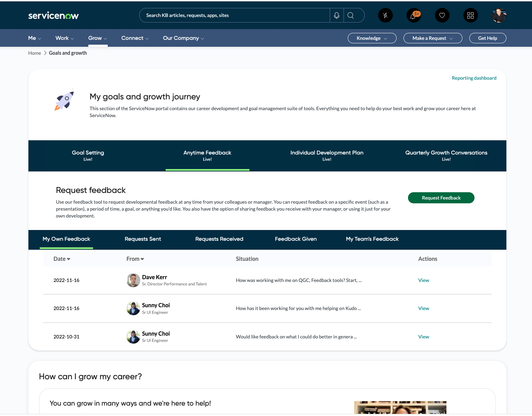Screen dimensions: 532x416
Task: Expand the Our Company menu
Action: pyautogui.click(x=184, y=38)
